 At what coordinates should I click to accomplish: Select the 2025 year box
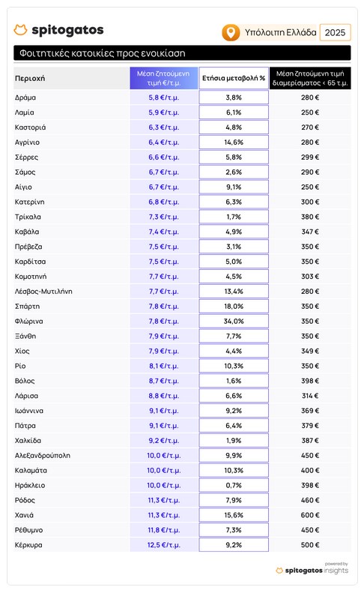pos(335,32)
